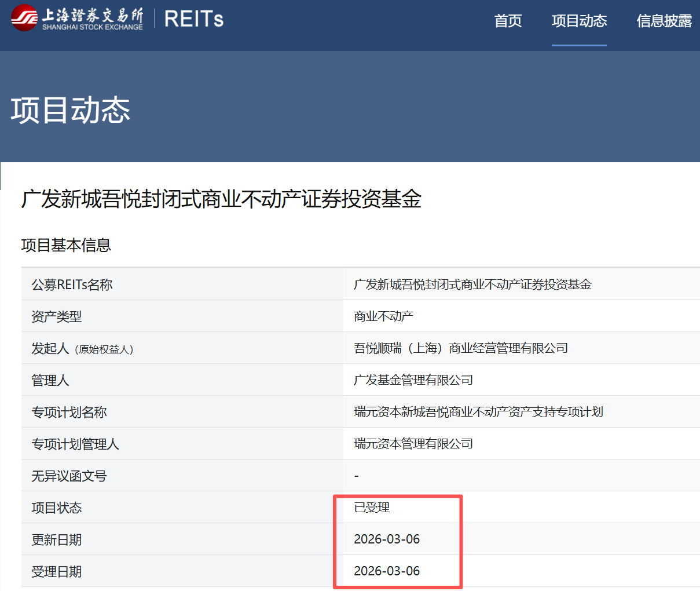Click the 无异议函文号 row label
700x591 pixels.
pos(69,476)
